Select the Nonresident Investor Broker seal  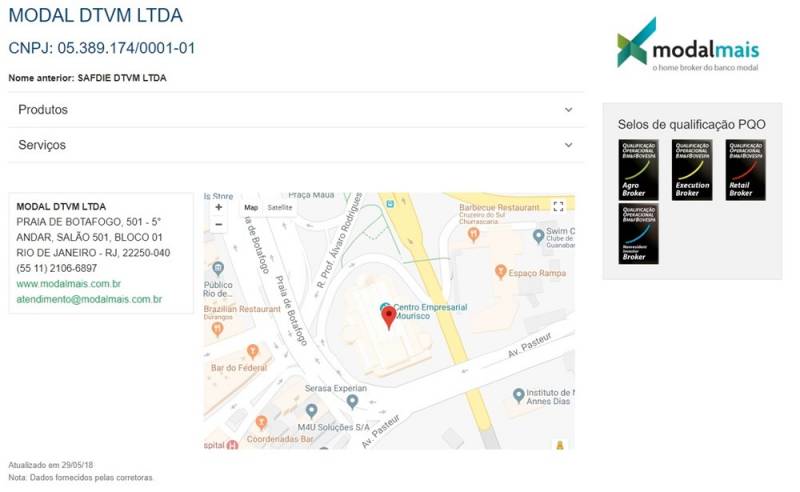tap(638, 233)
